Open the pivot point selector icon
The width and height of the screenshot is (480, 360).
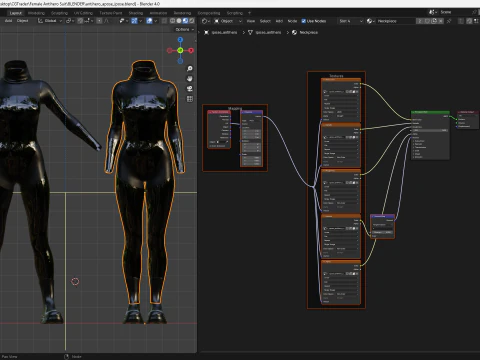[x=70, y=21]
